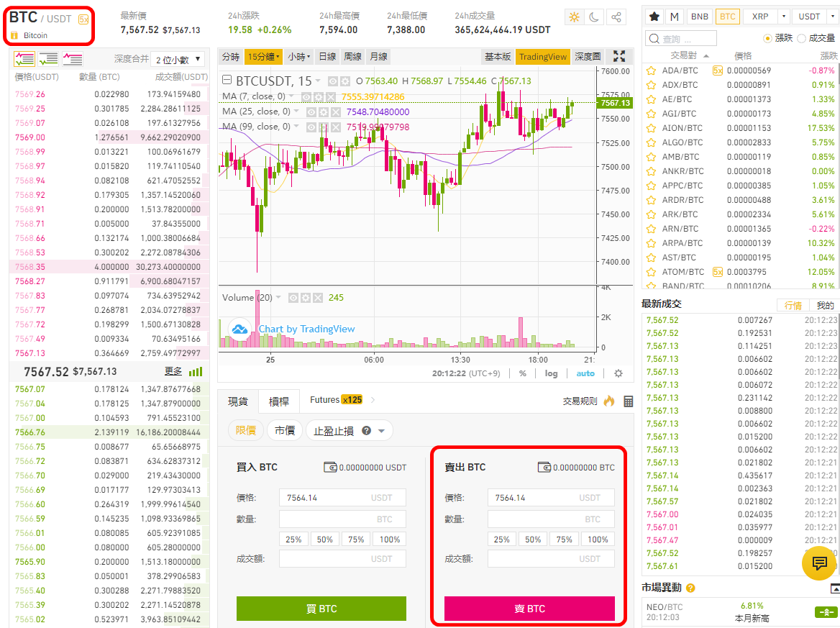This screenshot has height=628, width=840.
Task: Open BTCUSDT, 15 legend dropdown arrow
Action: (x=318, y=81)
